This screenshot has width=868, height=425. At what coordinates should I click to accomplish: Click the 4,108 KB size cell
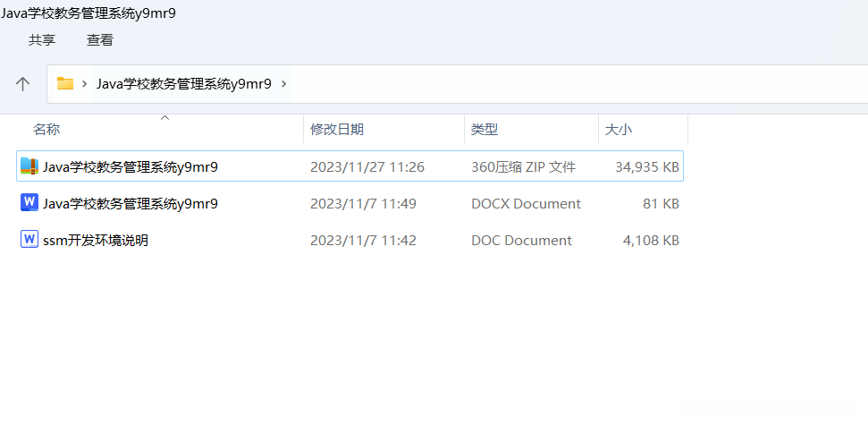[x=651, y=240]
